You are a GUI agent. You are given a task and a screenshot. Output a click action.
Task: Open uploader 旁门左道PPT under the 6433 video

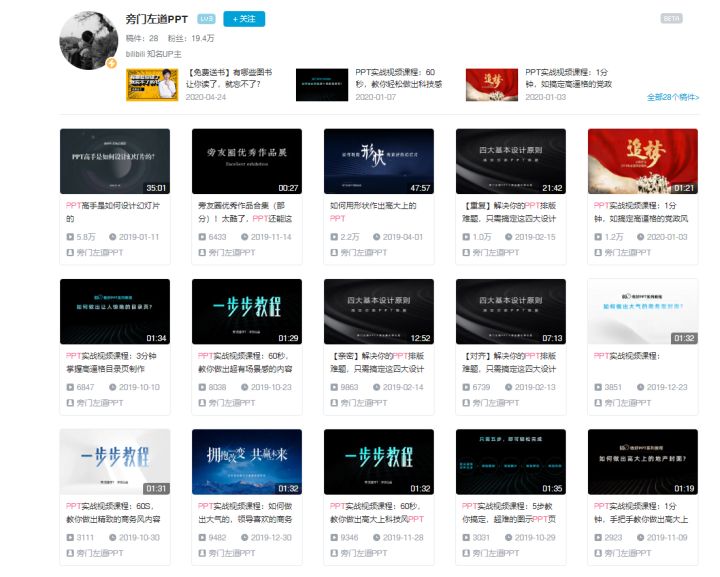tap(232, 252)
